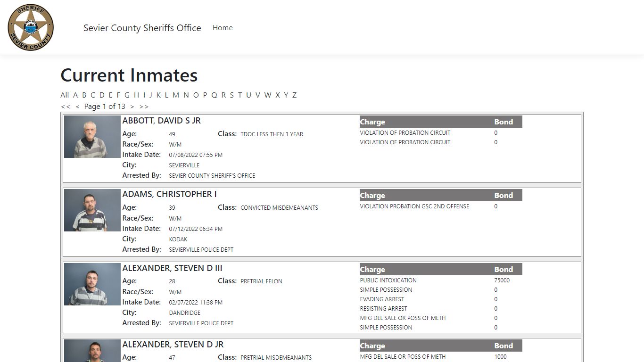
Task: Filter inmates by letter S
Action: [231, 95]
